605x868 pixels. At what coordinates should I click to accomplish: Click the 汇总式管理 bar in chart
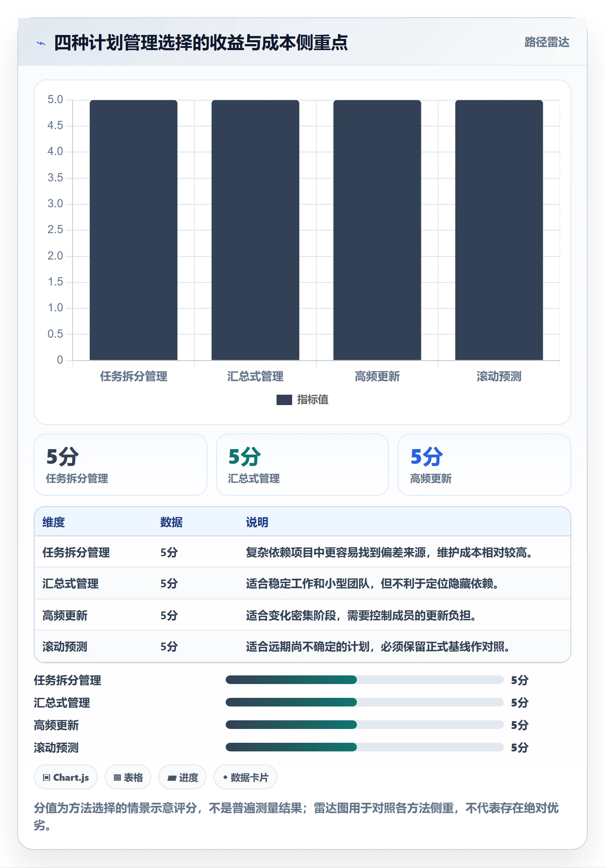point(255,230)
